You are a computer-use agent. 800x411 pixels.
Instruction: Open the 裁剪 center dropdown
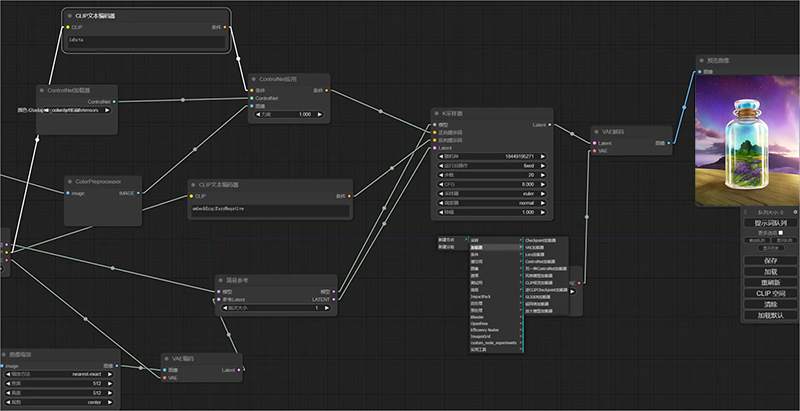coord(59,403)
